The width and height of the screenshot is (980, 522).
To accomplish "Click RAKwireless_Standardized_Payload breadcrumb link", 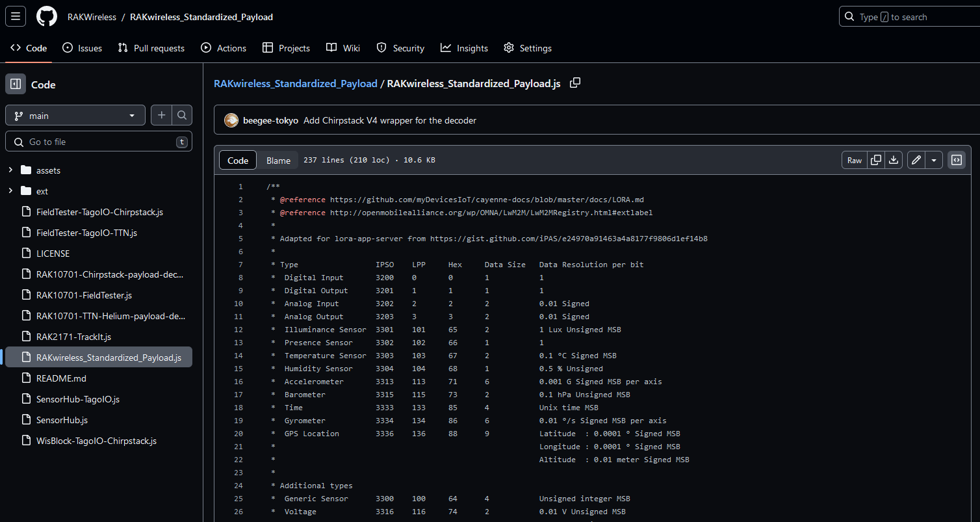I will (x=296, y=83).
